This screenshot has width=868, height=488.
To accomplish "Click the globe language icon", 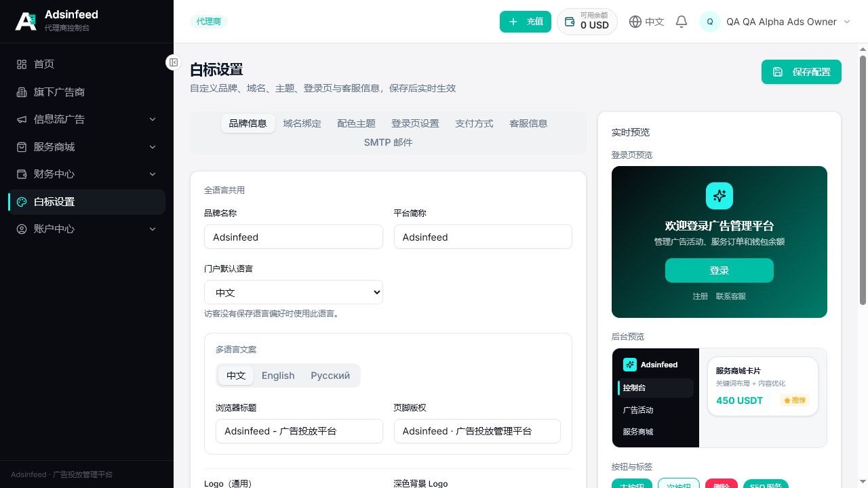I will pos(635,22).
